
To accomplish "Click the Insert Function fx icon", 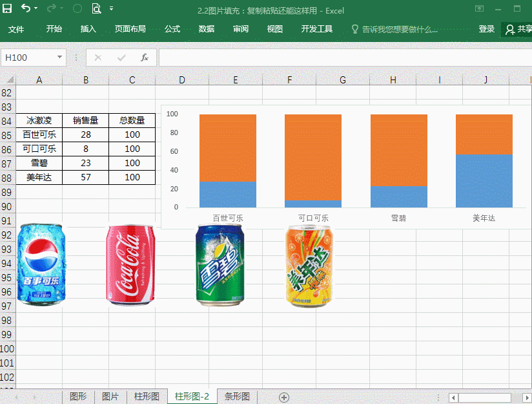I will coord(145,58).
